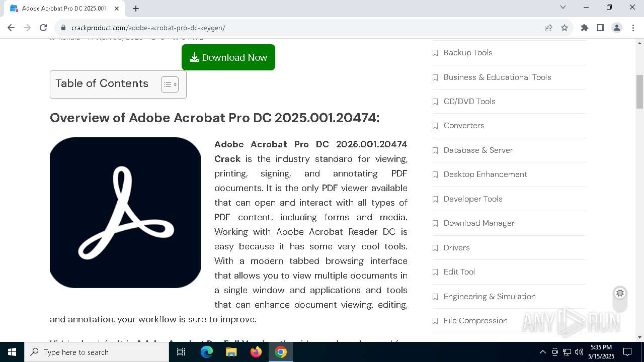Open the Business & Educational Tools category
Viewport: 644px width, 362px height.
point(497,77)
